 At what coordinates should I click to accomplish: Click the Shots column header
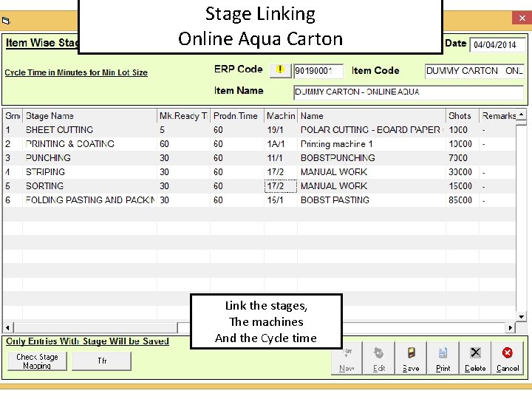463,116
